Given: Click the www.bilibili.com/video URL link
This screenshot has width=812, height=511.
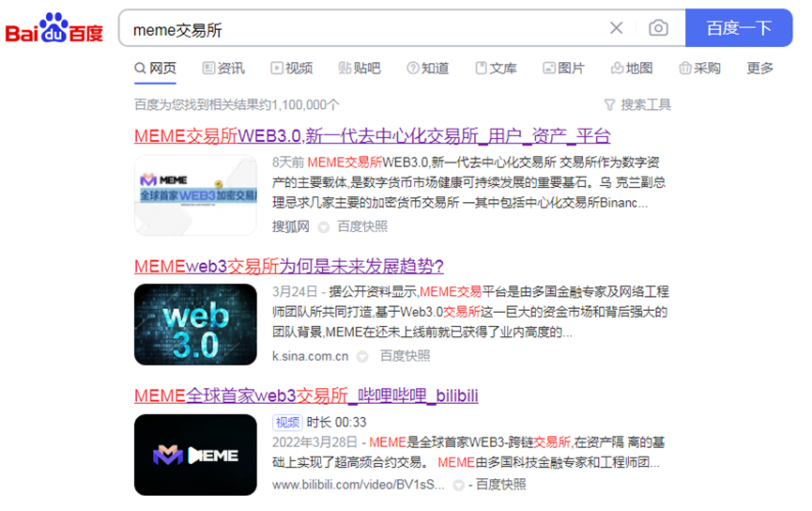Looking at the screenshot, I should coord(359,485).
